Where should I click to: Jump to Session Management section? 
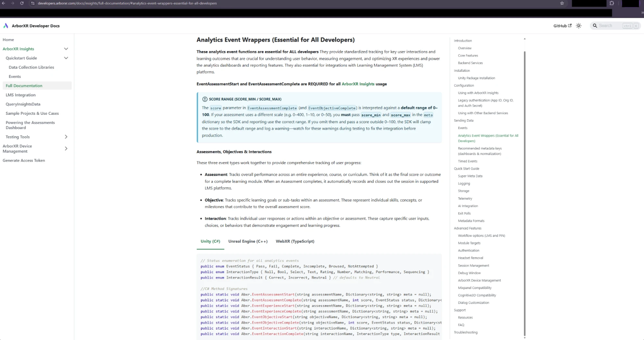coord(474,266)
